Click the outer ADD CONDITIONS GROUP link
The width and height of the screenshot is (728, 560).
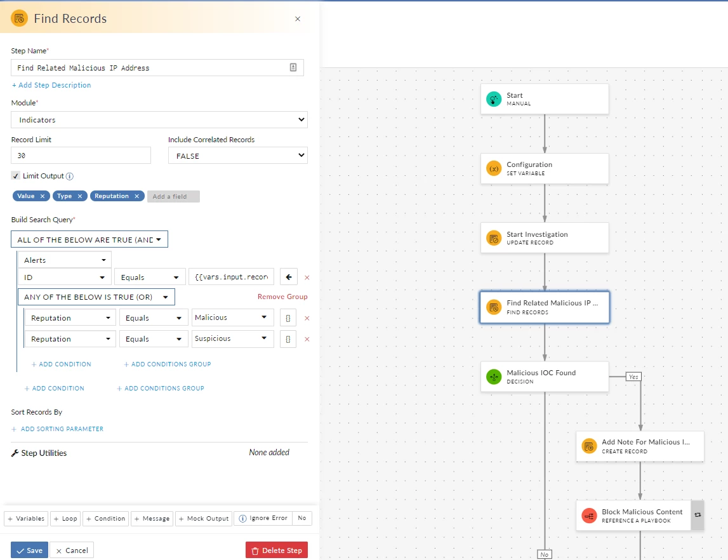coord(160,388)
